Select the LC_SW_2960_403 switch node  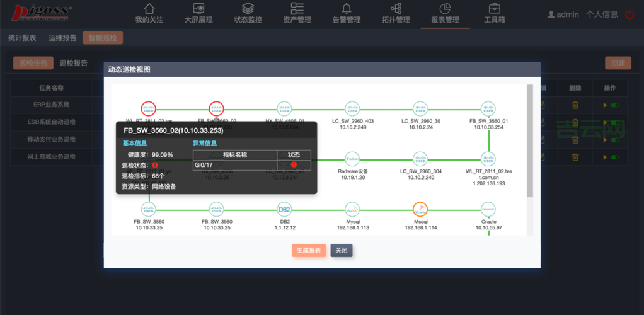coord(352,108)
